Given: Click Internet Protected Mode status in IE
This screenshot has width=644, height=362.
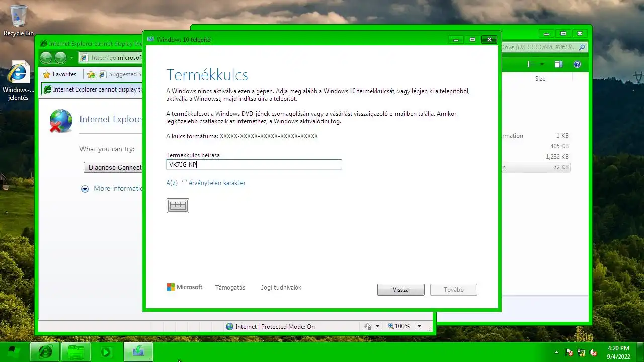Looking at the screenshot, I should click(270, 326).
